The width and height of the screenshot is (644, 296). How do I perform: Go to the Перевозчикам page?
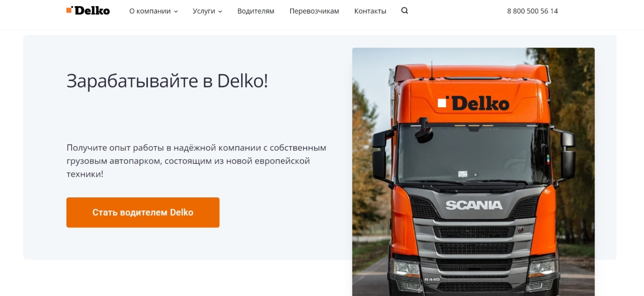[x=314, y=11]
